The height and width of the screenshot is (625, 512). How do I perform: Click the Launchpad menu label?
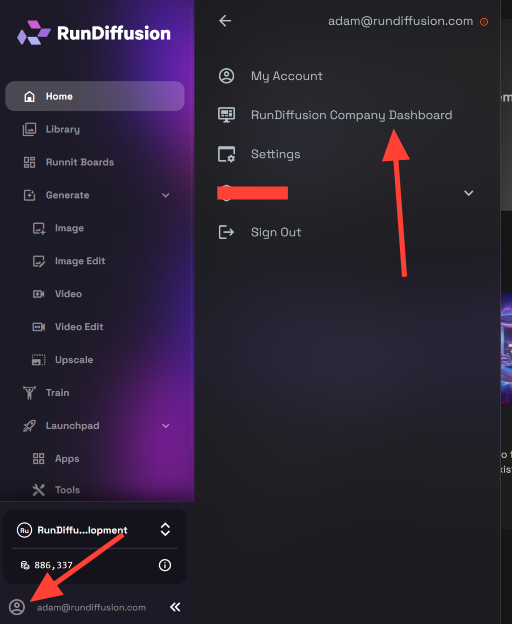(x=73, y=426)
